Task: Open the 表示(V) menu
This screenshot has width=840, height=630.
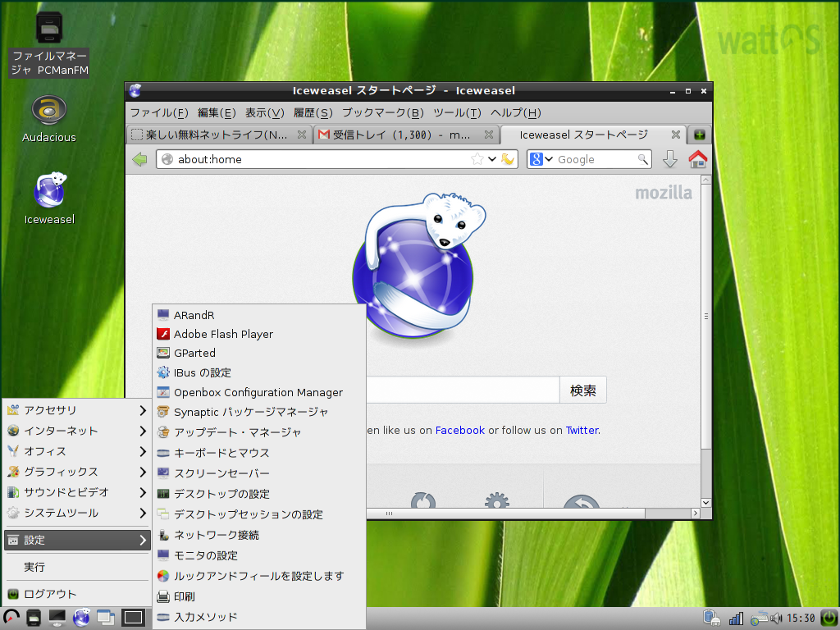Action: click(265, 113)
